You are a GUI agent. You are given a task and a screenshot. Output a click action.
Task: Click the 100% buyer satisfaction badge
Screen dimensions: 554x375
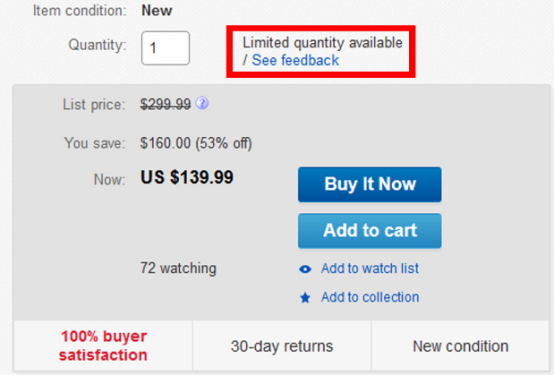tap(103, 346)
